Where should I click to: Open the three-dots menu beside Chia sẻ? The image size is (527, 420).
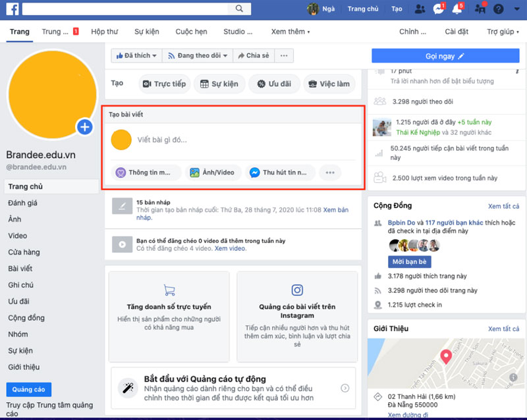[x=284, y=56]
